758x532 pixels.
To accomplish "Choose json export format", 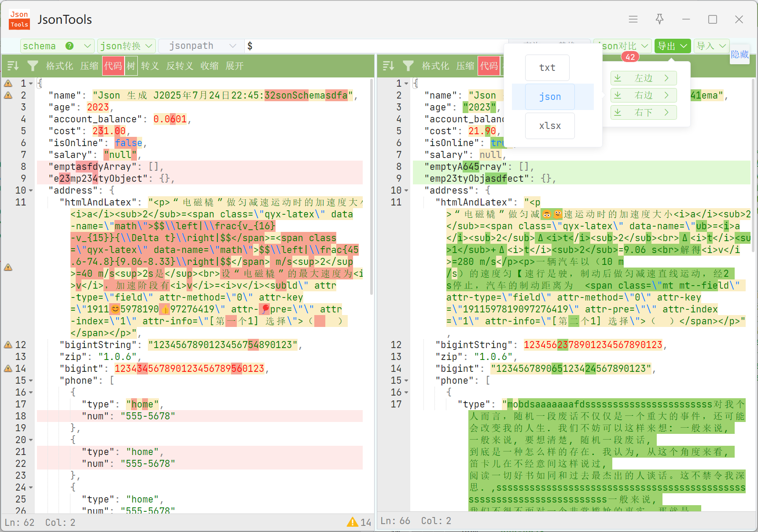I will (550, 97).
